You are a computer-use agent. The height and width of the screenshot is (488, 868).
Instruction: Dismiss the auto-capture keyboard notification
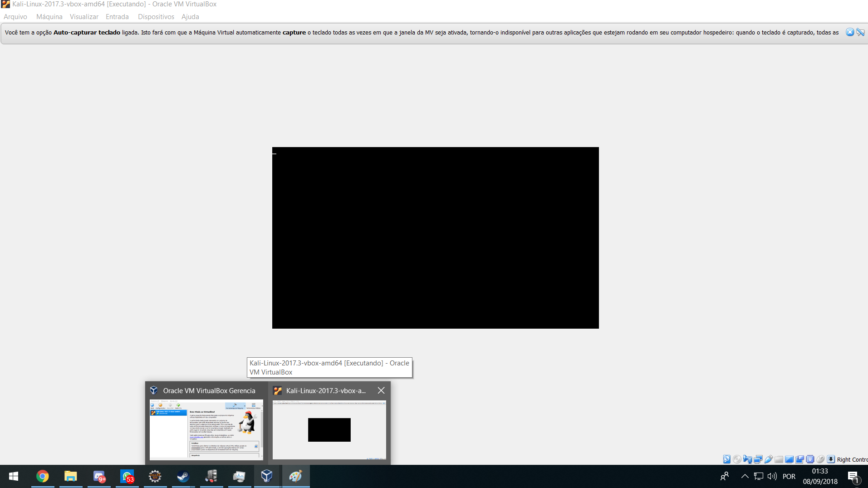pyautogui.click(x=850, y=32)
